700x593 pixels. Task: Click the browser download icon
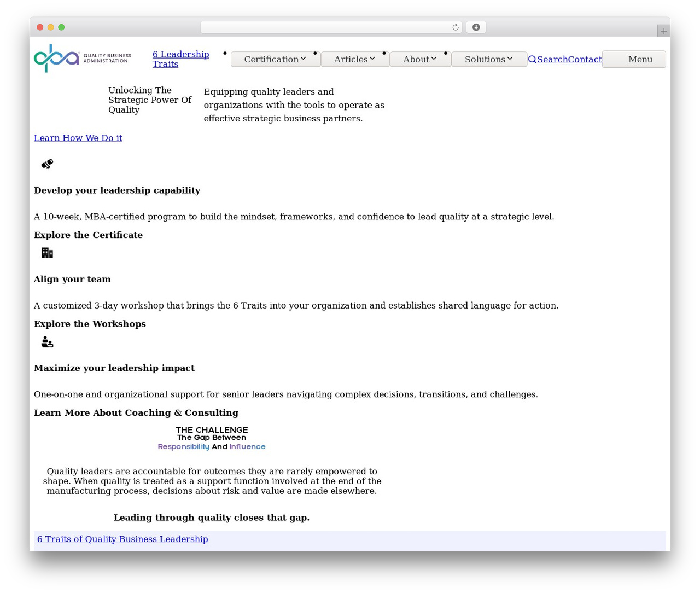[476, 27]
